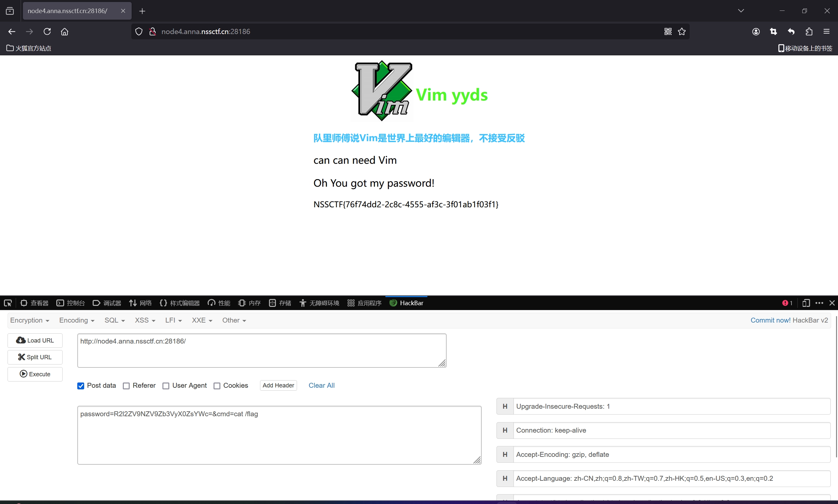
Task: Click the NSSCTF flag text
Action: click(x=406, y=204)
